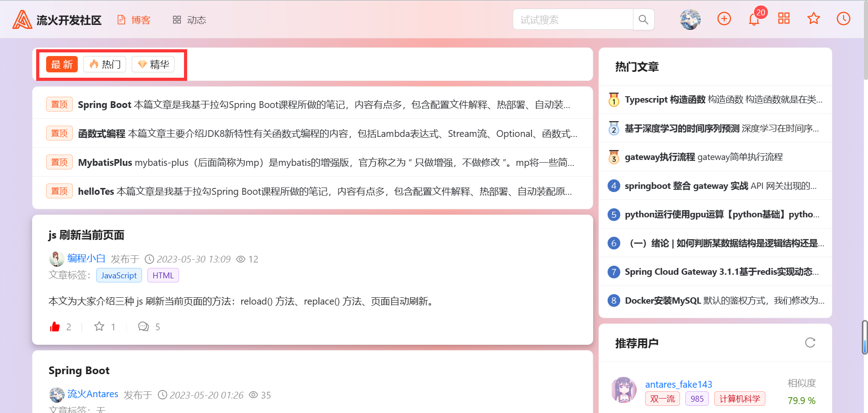The width and height of the screenshot is (868, 413).
Task: Open recommended user antares_fake143
Action: pos(679,384)
